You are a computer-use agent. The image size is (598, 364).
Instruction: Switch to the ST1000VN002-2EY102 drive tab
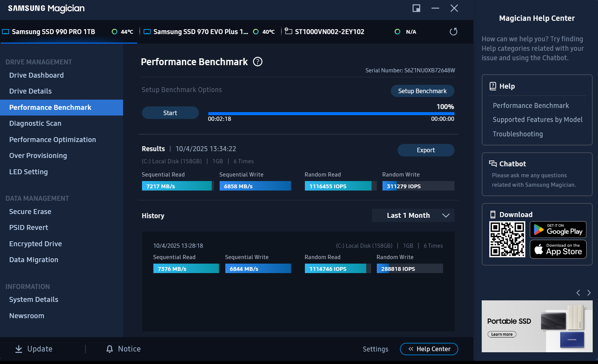click(x=350, y=32)
